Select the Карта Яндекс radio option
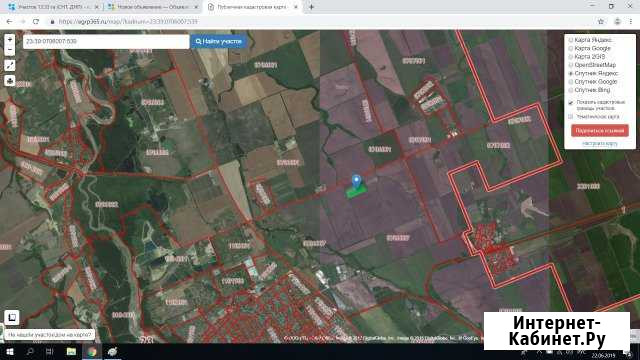Image resolution: width=640 pixels, height=360 pixels. click(571, 40)
